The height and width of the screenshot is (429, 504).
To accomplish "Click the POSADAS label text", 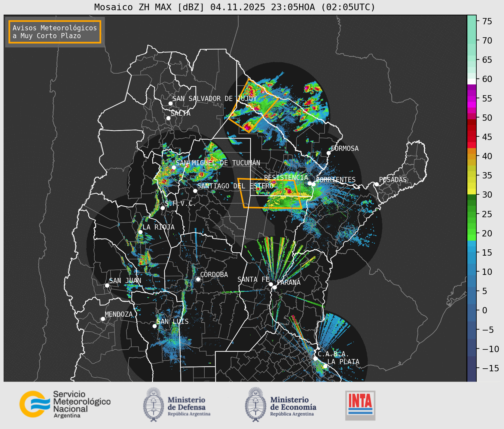I will (393, 180).
